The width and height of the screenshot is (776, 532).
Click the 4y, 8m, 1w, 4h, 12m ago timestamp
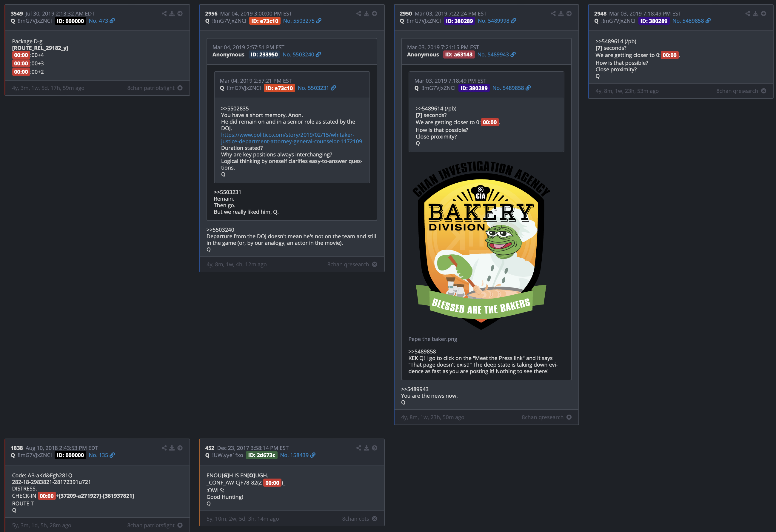pyautogui.click(x=236, y=264)
